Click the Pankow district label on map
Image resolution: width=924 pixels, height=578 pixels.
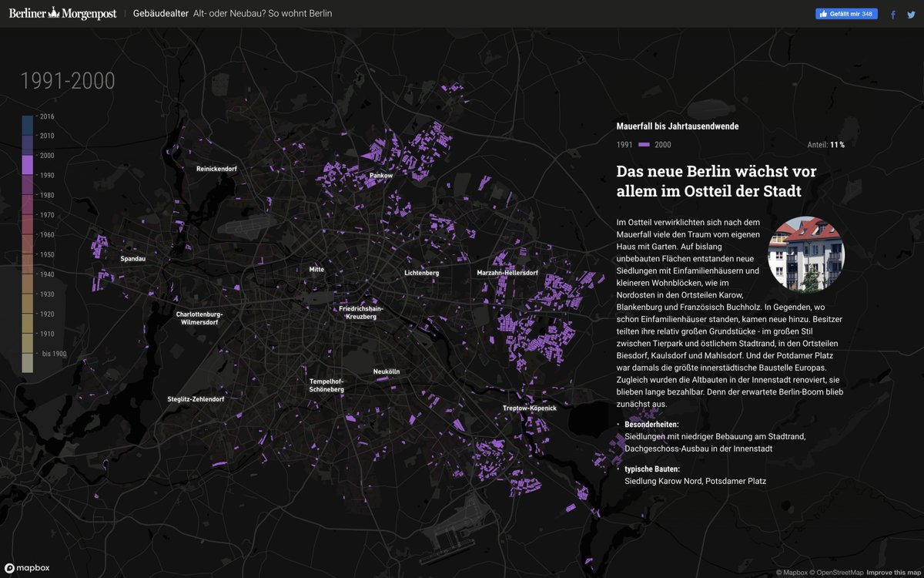(381, 176)
